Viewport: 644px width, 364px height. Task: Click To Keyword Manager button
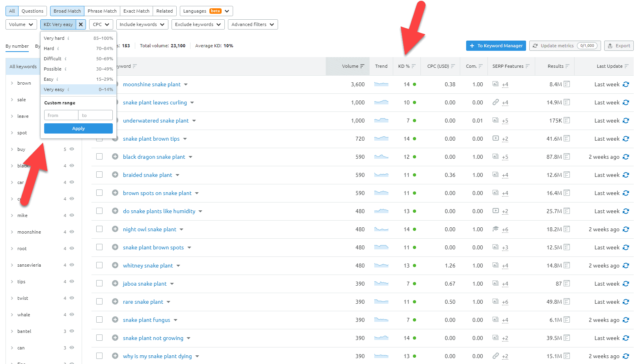pyautogui.click(x=496, y=46)
